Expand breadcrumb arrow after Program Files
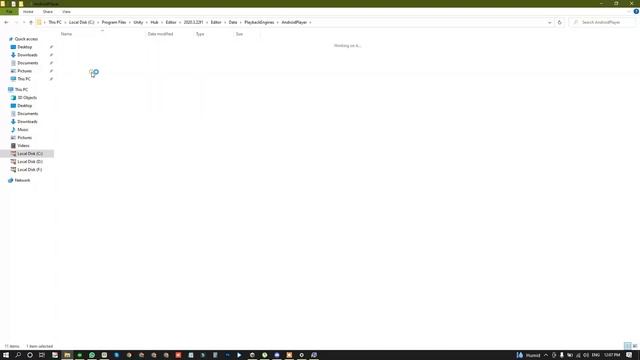This screenshot has width=640, height=360. click(130, 22)
